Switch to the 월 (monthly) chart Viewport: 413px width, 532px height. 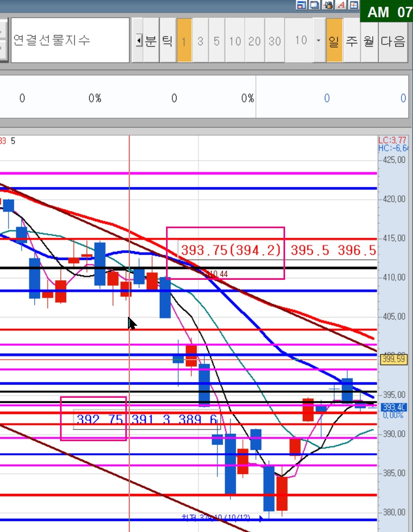coord(369,40)
